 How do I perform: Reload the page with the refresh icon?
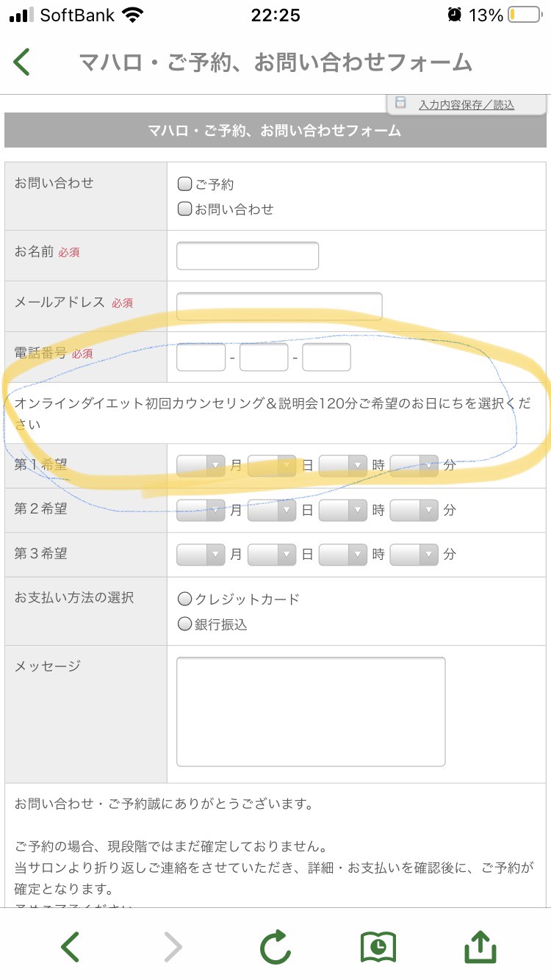coord(275,947)
